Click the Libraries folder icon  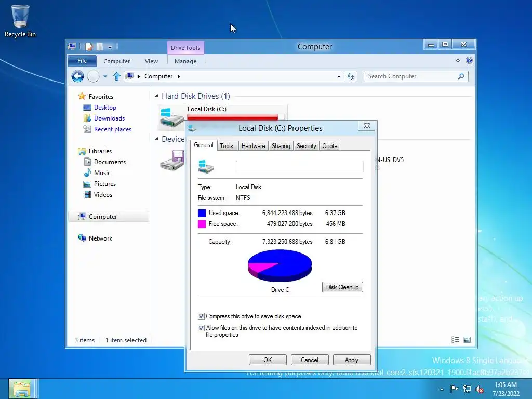(x=82, y=151)
